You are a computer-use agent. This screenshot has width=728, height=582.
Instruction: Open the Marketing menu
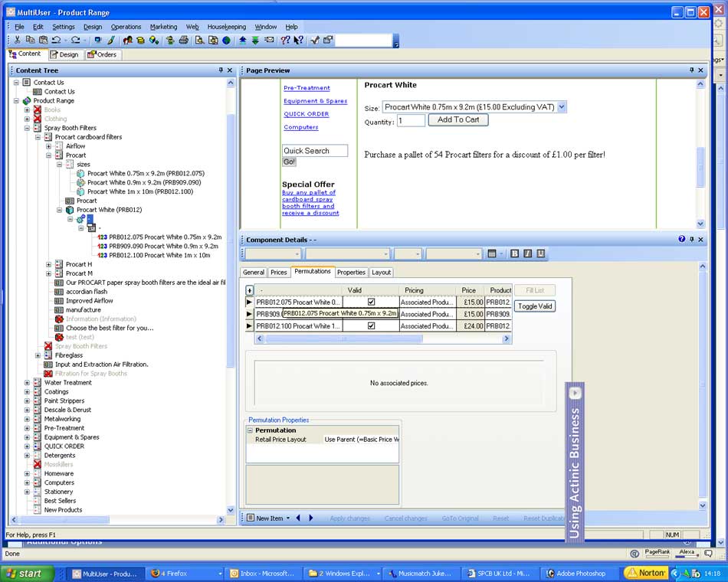(163, 27)
